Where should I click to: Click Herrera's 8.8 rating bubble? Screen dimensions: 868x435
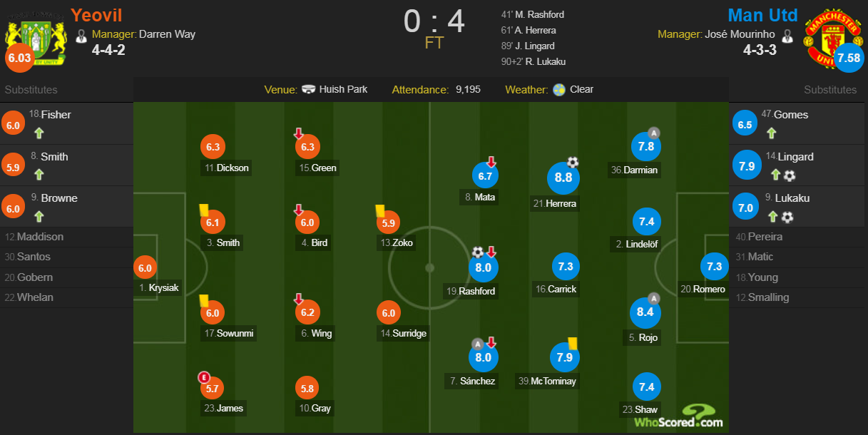pos(563,178)
